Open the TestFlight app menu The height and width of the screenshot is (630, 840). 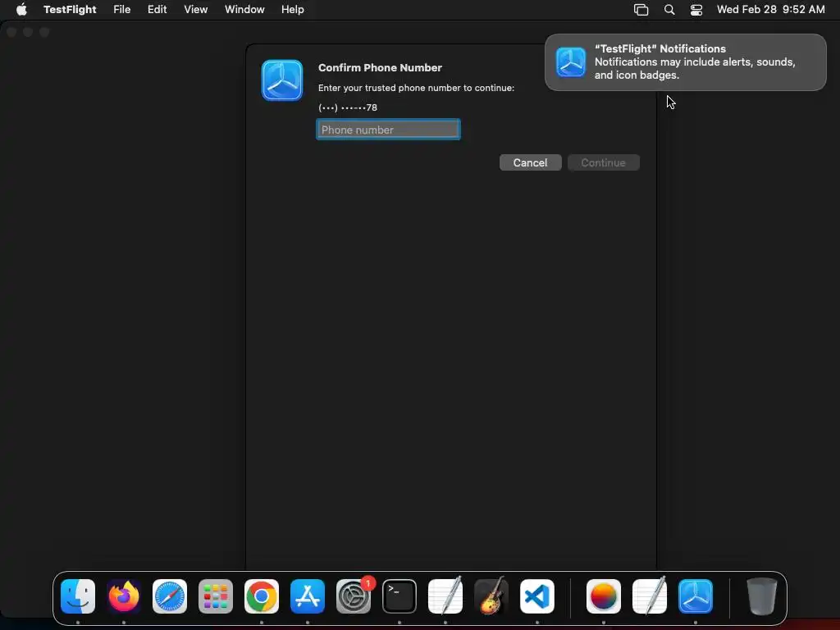(70, 9)
